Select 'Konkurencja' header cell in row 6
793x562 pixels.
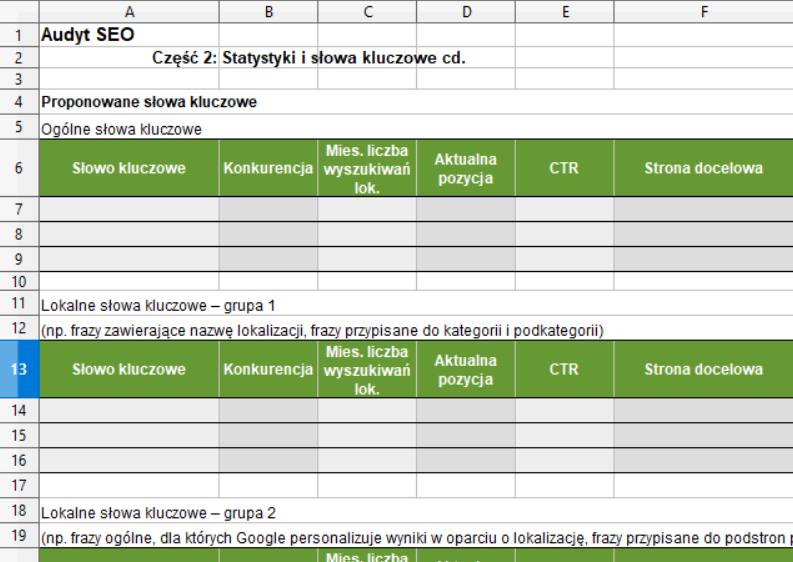point(268,168)
